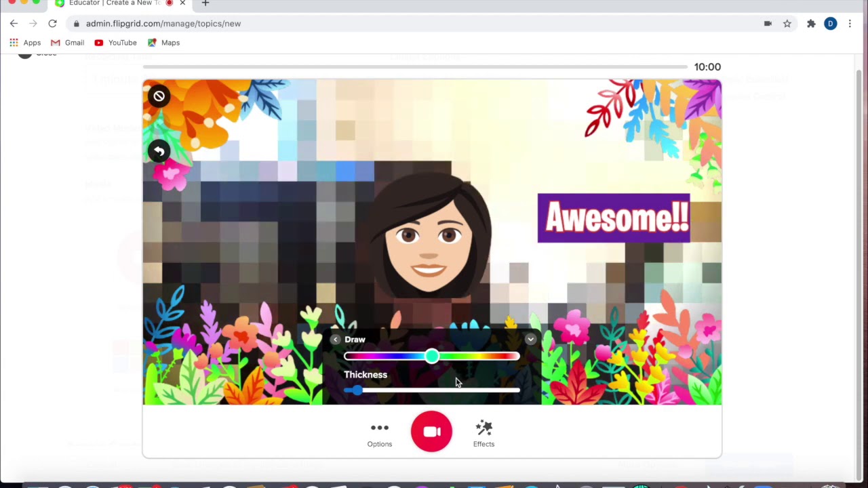Click the address bar URL
Viewport: 868px width, 488px height.
point(163,24)
